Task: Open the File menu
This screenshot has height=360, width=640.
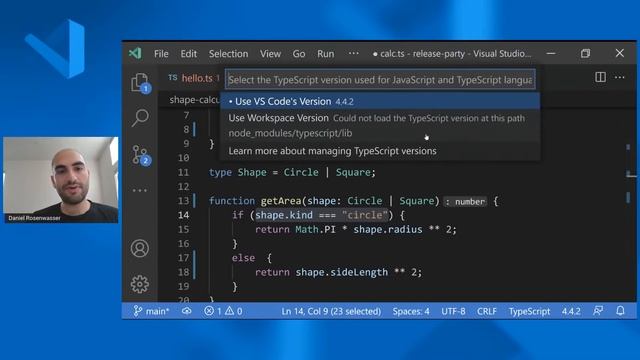Action: coord(161,54)
